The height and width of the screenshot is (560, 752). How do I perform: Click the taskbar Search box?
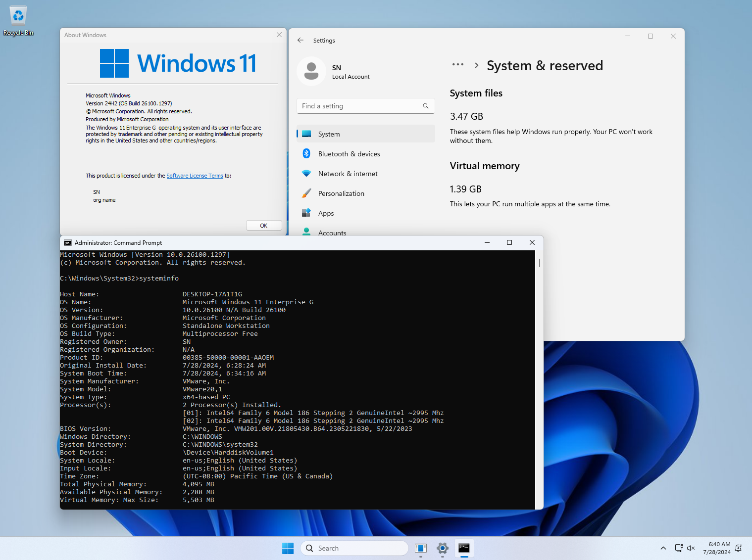[x=354, y=548]
